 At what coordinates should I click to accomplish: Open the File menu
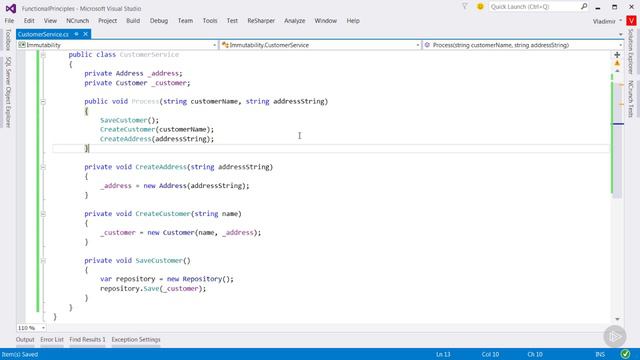[9, 20]
